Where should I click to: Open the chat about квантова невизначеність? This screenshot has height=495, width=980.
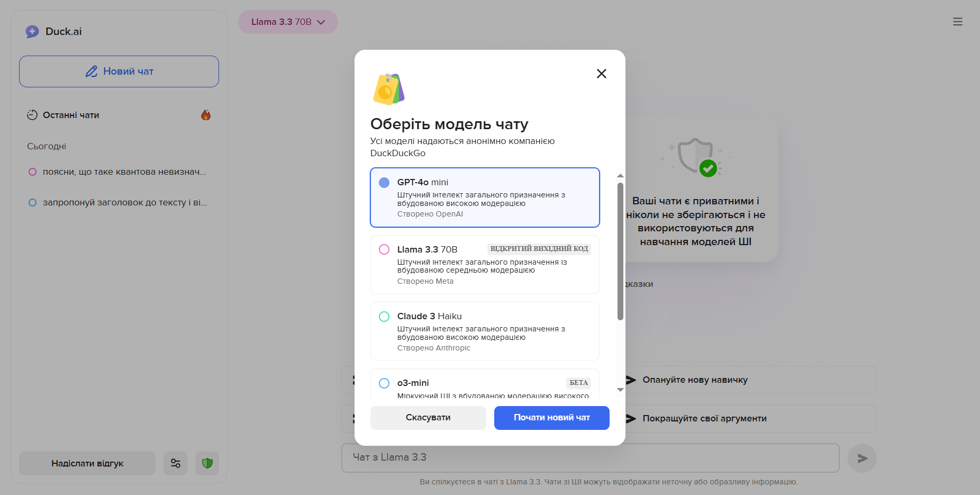pos(124,172)
